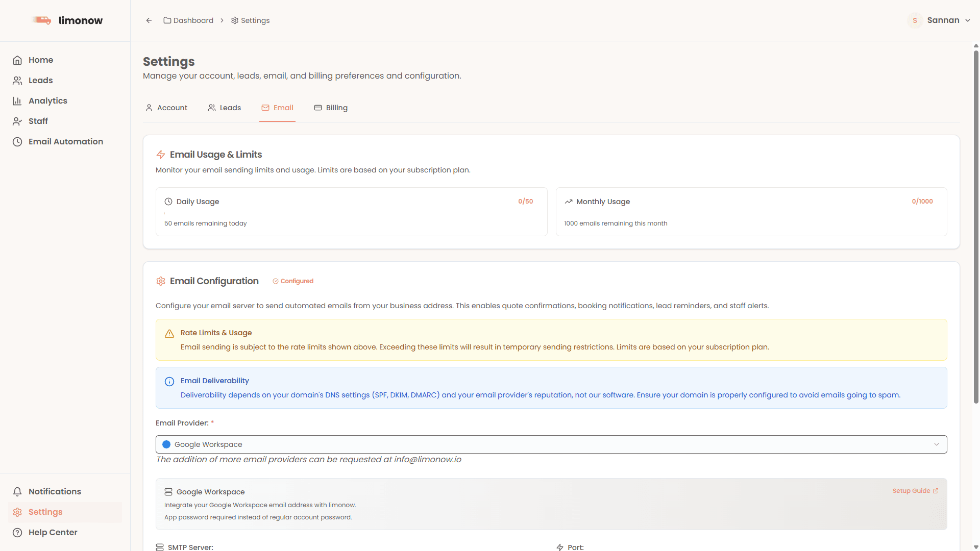Click the back arrow in the breadcrumb
980x551 pixels.
tap(149, 20)
